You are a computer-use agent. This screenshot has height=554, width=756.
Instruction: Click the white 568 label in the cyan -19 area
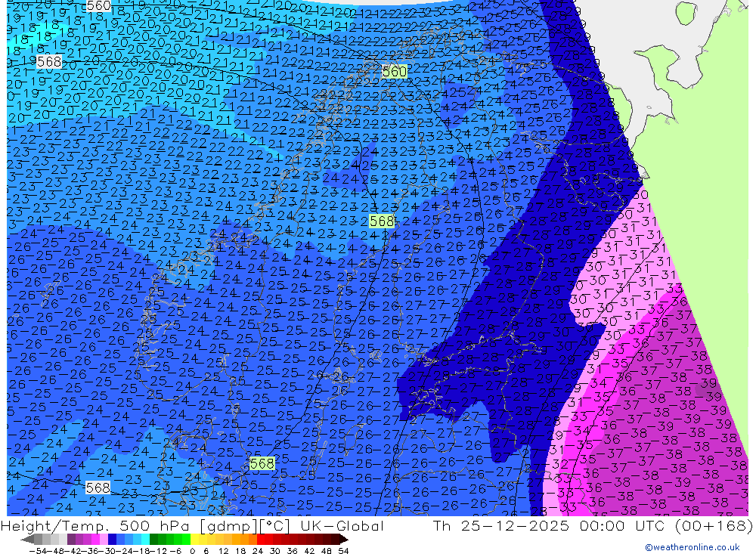point(49,62)
